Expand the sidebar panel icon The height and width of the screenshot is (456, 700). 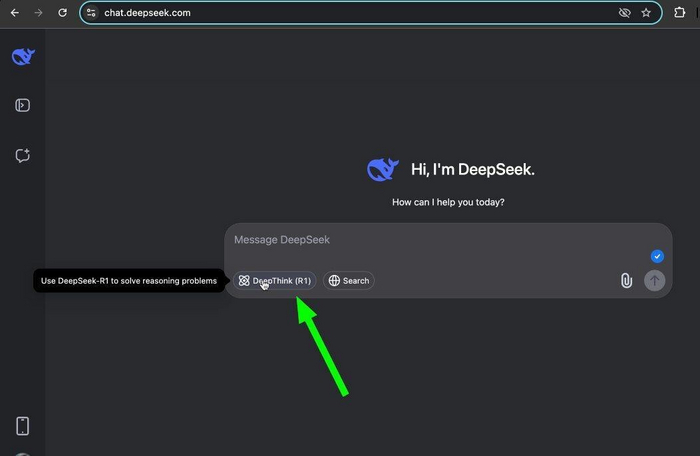coord(23,106)
